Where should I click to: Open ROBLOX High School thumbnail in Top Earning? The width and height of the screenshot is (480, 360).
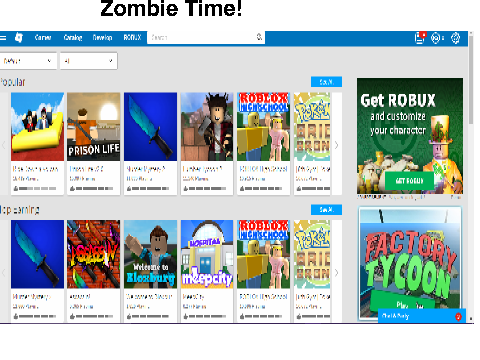tap(263, 254)
